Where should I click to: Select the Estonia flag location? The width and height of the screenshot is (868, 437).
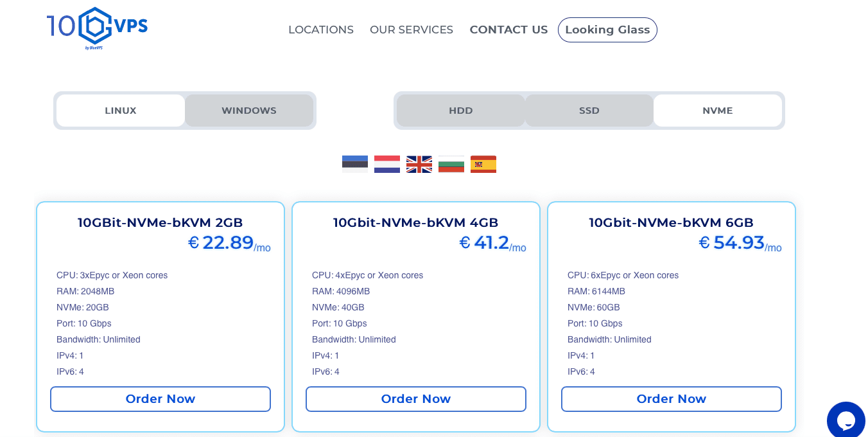click(355, 165)
